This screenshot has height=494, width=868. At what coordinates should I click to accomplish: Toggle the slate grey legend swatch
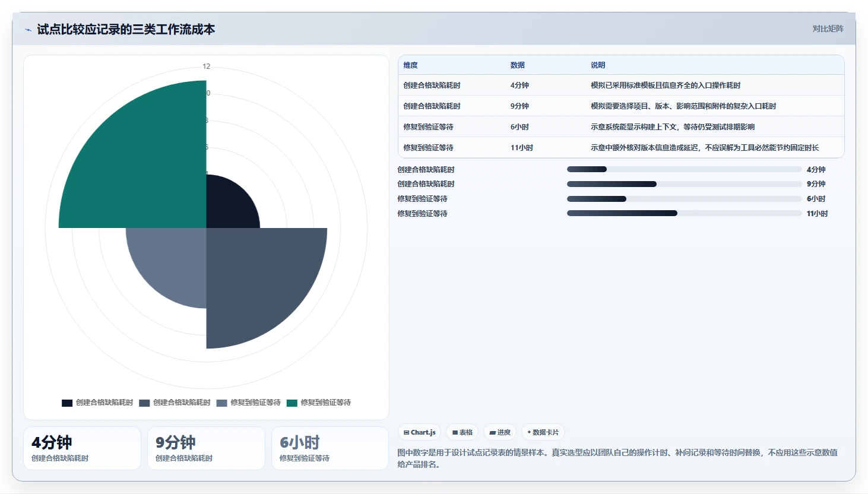144,403
